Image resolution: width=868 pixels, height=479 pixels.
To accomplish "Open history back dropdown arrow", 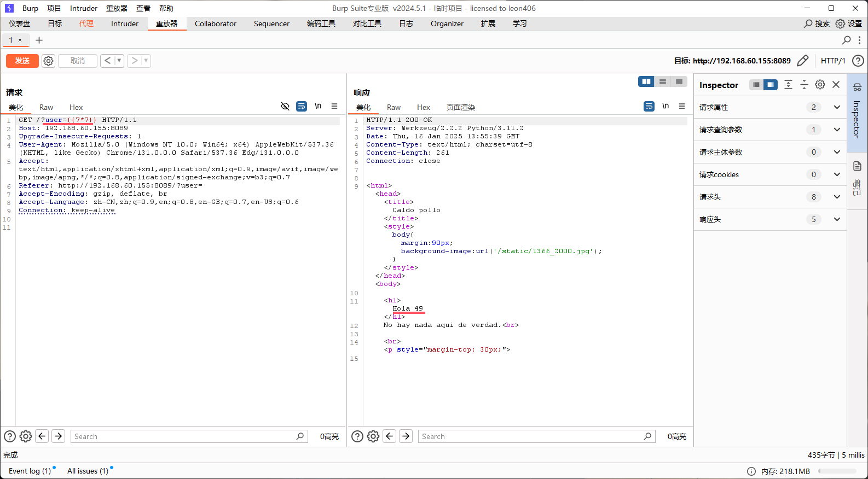I will coord(119,61).
